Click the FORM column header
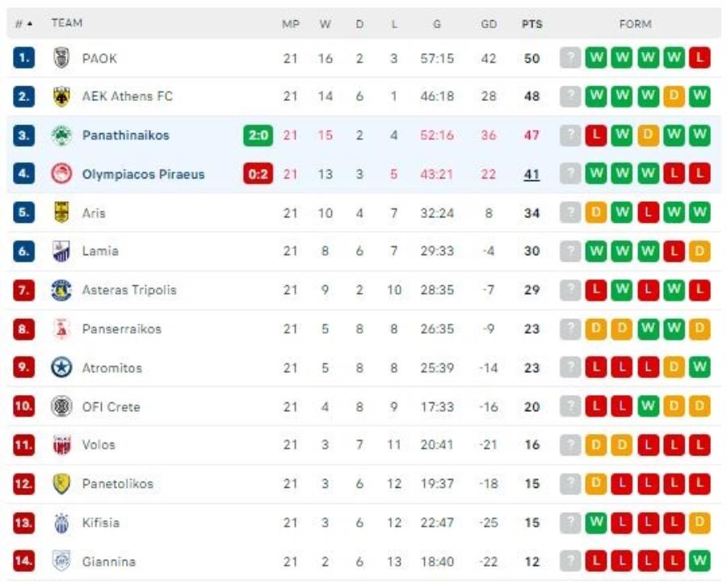 click(635, 24)
